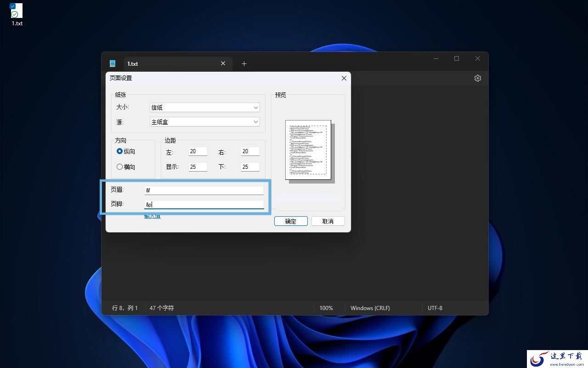Click the Notepad app icon in title bar

tap(113, 63)
